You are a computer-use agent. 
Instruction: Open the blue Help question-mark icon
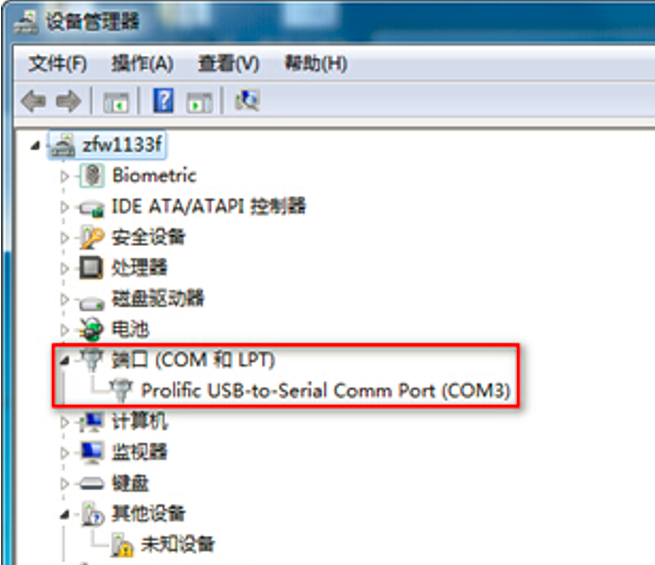(163, 101)
